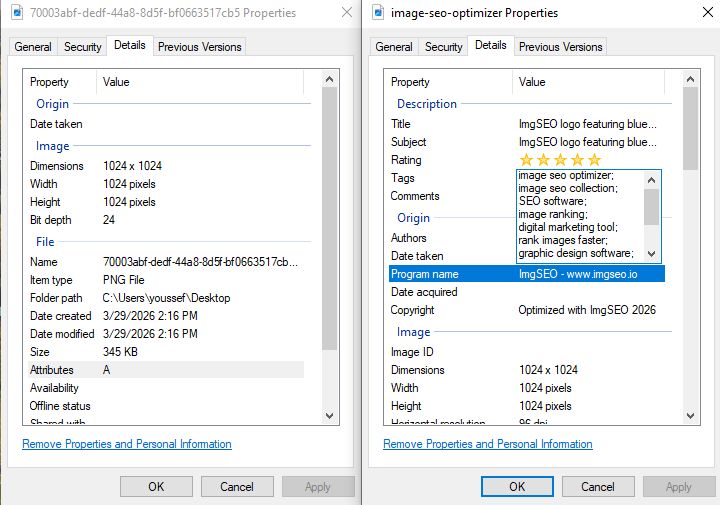Screen dimensions: 720x505
Task: Select the Offline status row
Action: tap(166, 406)
